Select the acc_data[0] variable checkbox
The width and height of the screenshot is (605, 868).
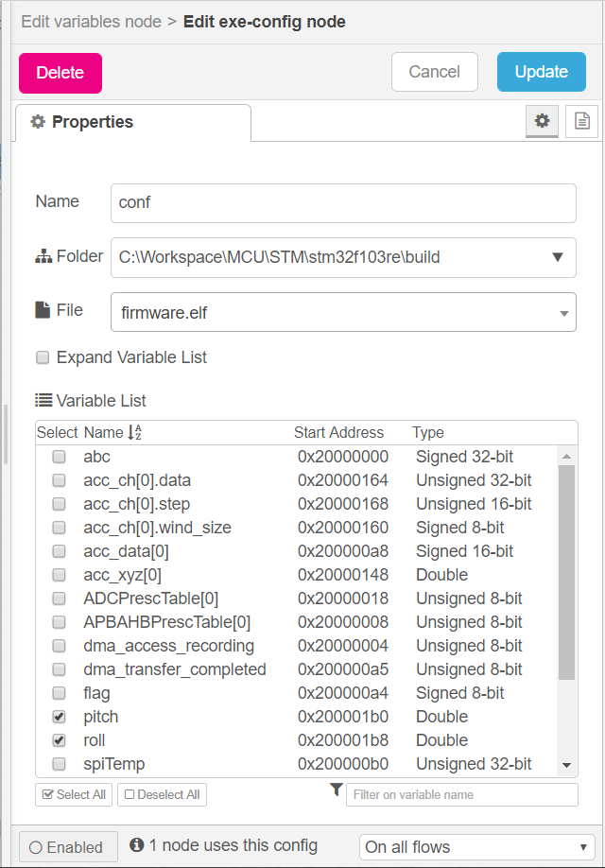[x=59, y=551]
